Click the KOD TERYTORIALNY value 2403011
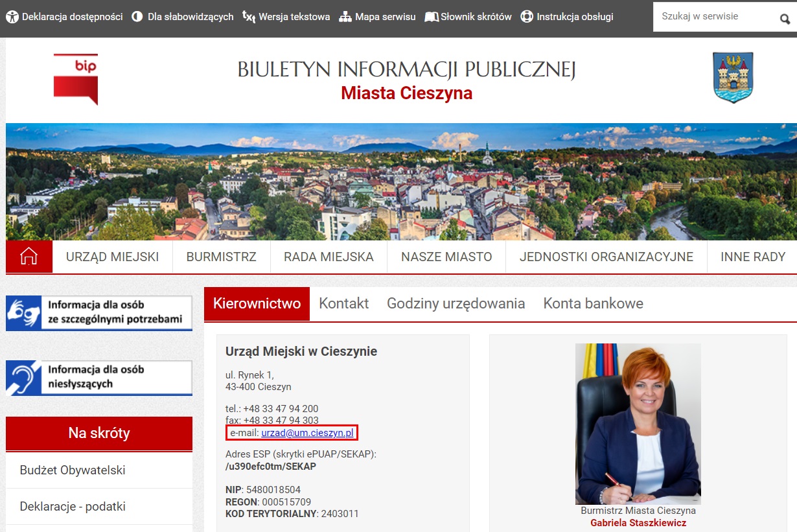Image resolution: width=797 pixels, height=532 pixels. point(340,513)
